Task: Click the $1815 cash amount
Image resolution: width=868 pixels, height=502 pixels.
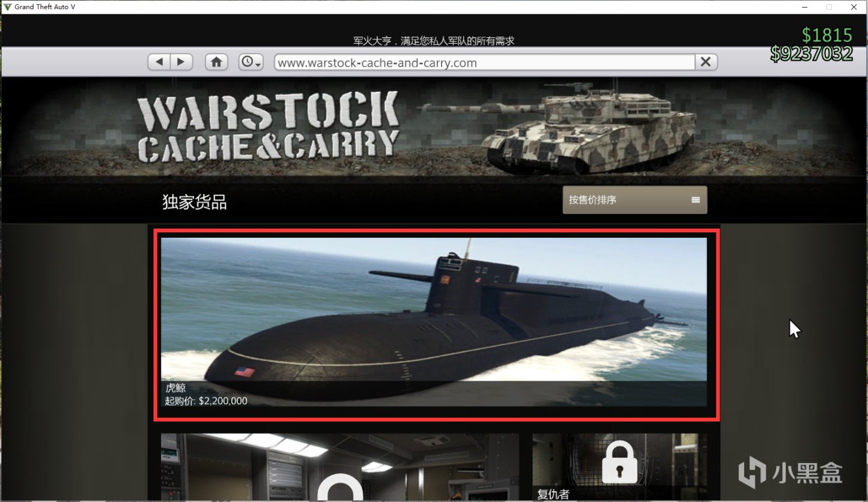Action: point(827,35)
